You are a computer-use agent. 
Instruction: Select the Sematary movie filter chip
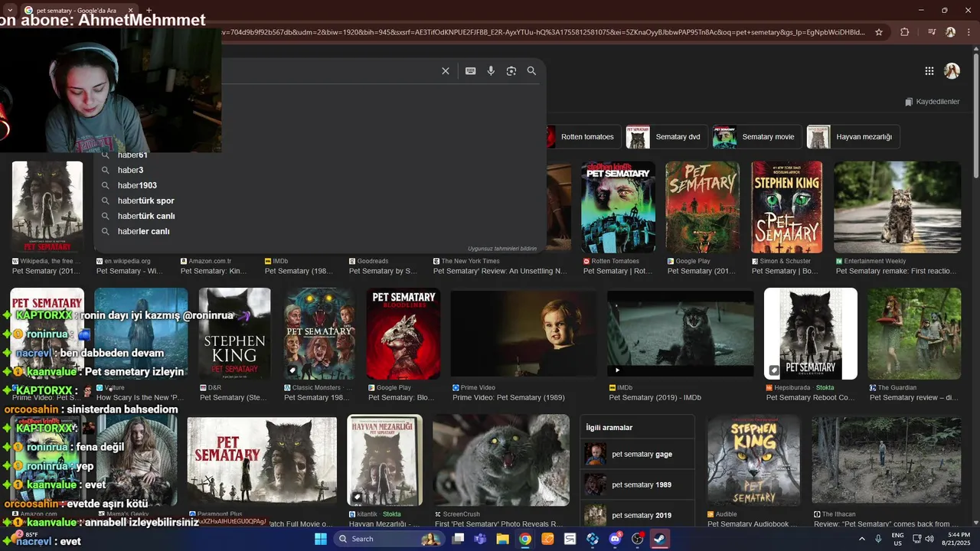point(756,137)
